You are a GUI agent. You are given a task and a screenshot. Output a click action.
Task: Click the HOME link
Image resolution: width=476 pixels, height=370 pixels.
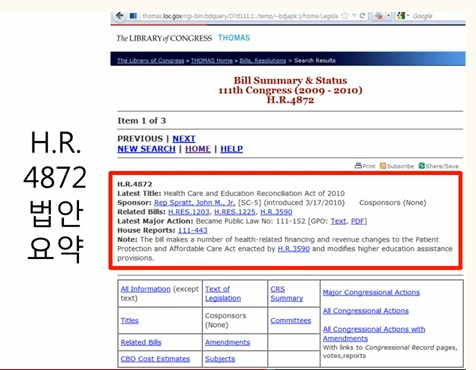pos(198,149)
